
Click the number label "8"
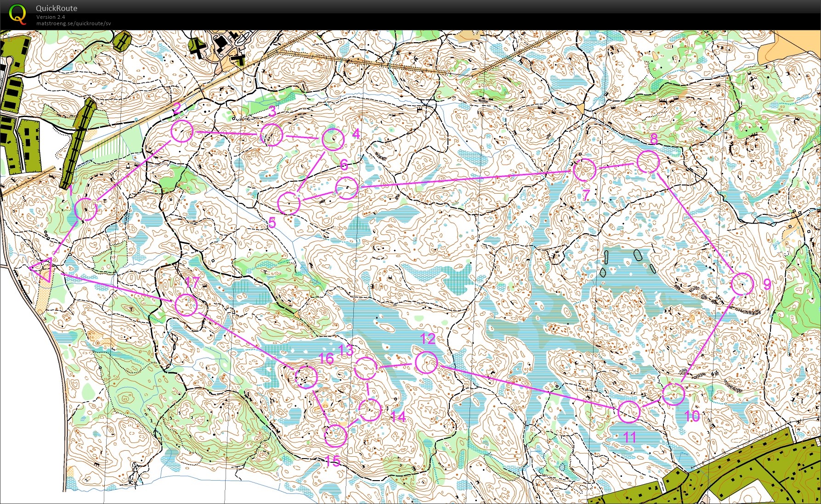(x=654, y=139)
